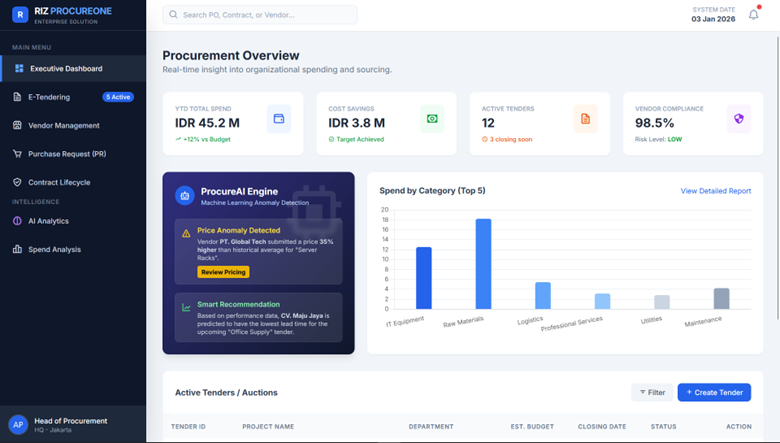Click the YTD Total Spend wallet icon
Screen dimensions: 780x443
point(279,119)
